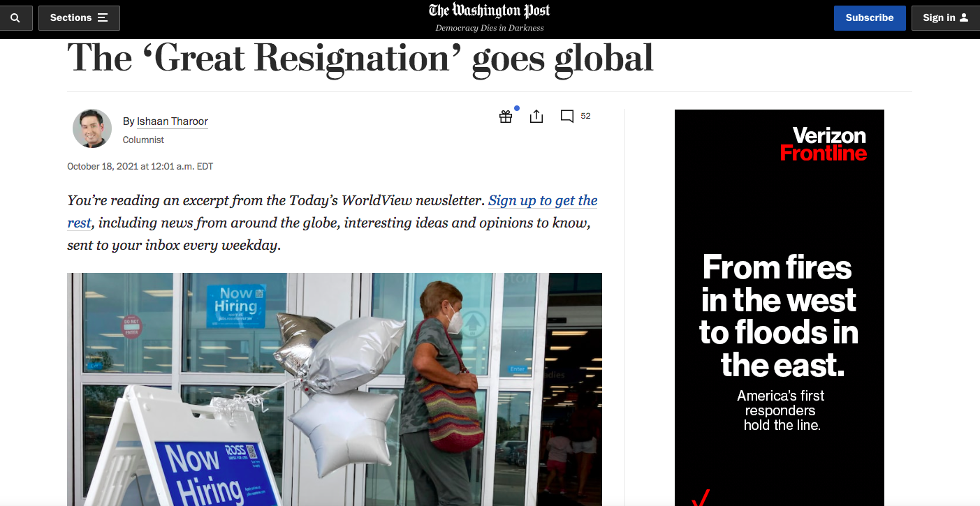Screen dimensions: 980x506
Task: Open comments via the speech bubble icon
Action: 567,117
